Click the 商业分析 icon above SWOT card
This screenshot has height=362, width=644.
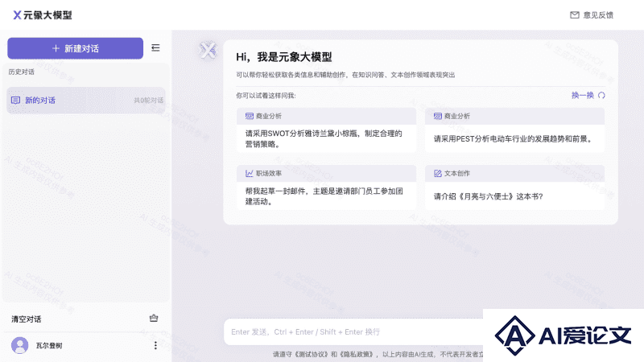[250, 116]
